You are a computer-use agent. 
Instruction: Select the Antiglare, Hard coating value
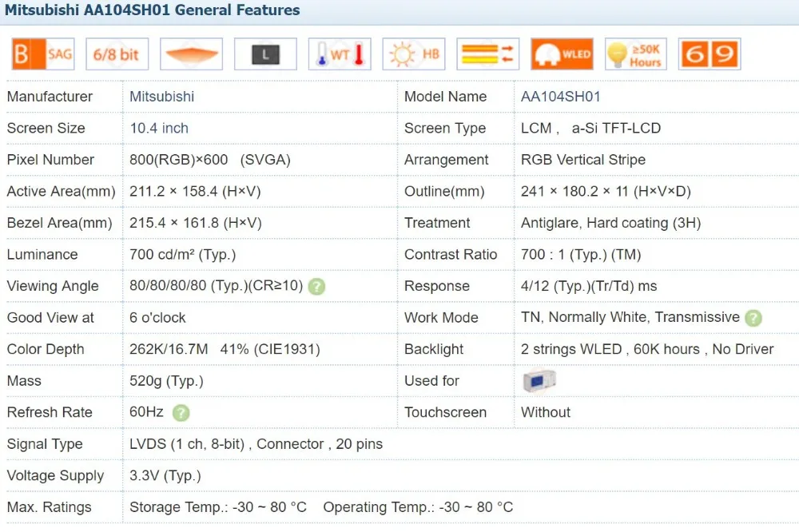611,223
